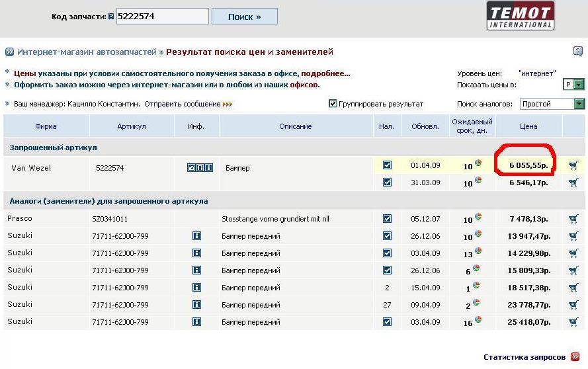Add Suzuki 14 229,98р. item to cart

click(573, 253)
